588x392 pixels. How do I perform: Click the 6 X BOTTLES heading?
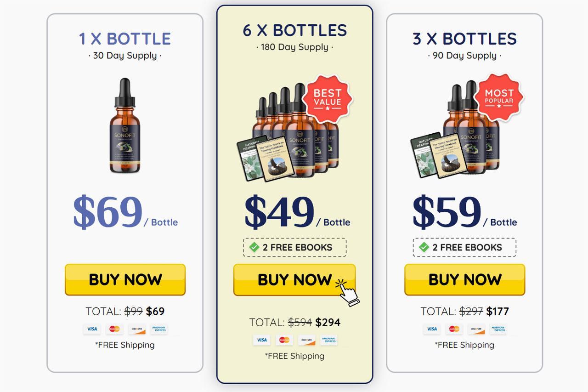[x=295, y=30]
